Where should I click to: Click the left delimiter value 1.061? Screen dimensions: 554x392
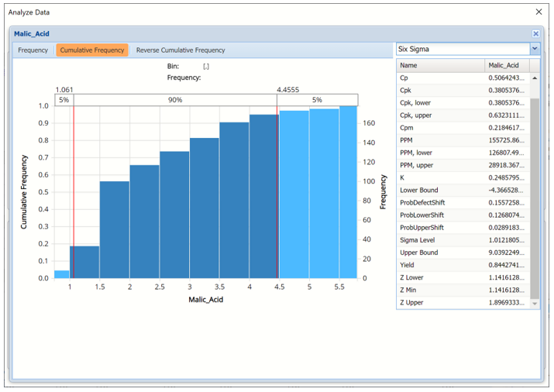[64, 89]
